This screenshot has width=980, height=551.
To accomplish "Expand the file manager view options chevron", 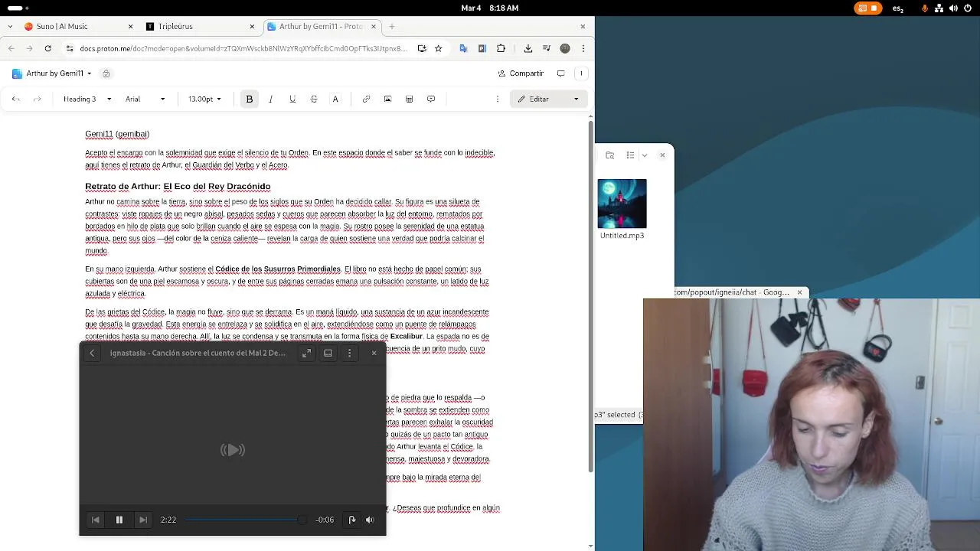I will (644, 155).
